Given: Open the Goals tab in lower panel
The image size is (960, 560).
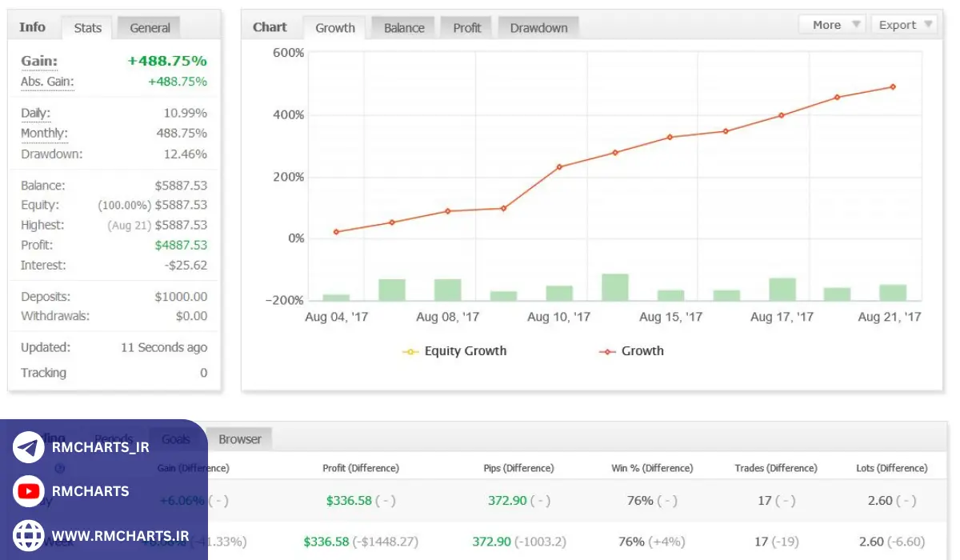Looking at the screenshot, I should [176, 439].
